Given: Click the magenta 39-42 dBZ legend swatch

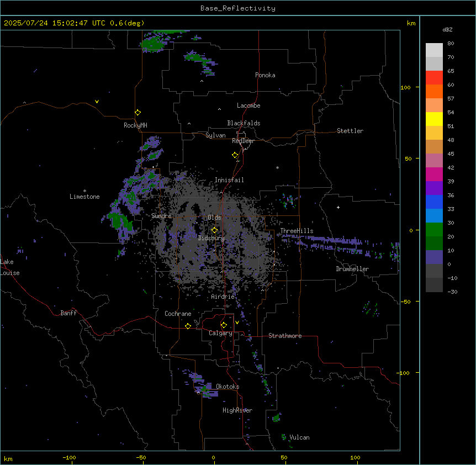Looking at the screenshot, I should point(434,174).
